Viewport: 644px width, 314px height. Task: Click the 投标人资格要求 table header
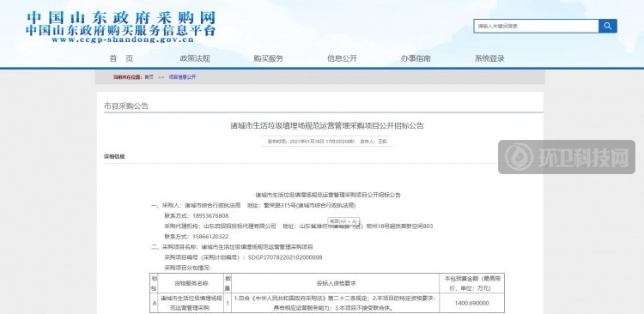click(x=336, y=284)
